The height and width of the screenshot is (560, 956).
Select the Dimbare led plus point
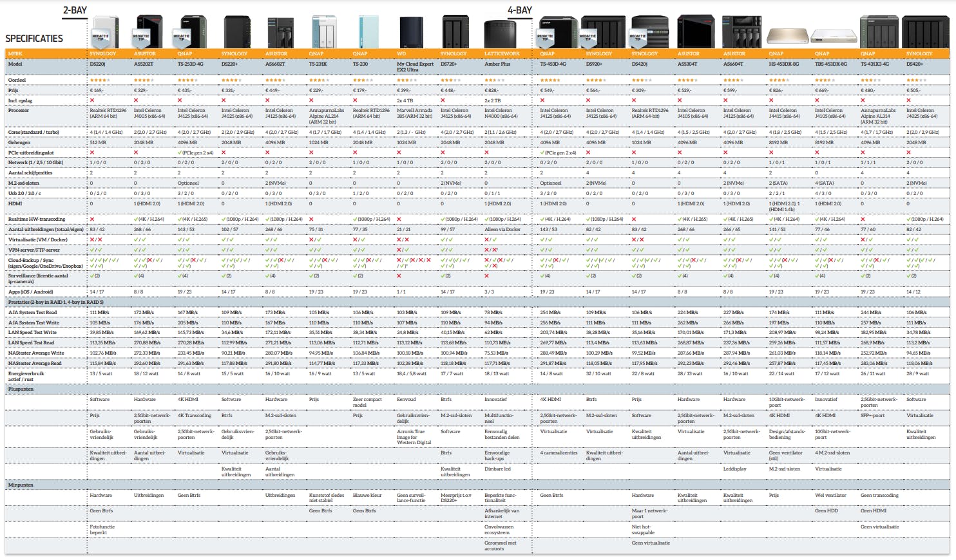point(497,469)
